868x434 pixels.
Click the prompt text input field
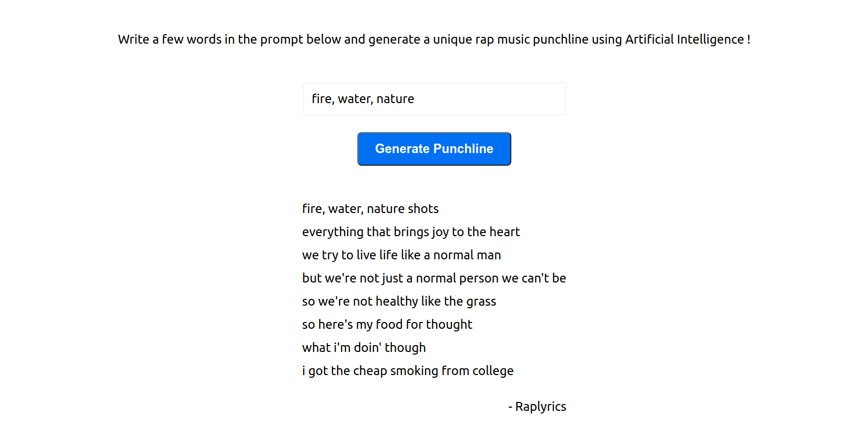coord(434,99)
